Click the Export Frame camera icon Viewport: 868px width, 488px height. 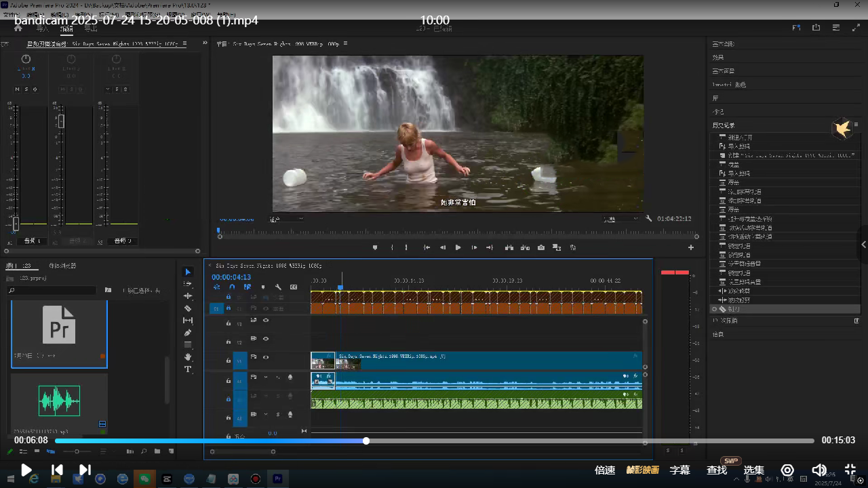pos(541,248)
